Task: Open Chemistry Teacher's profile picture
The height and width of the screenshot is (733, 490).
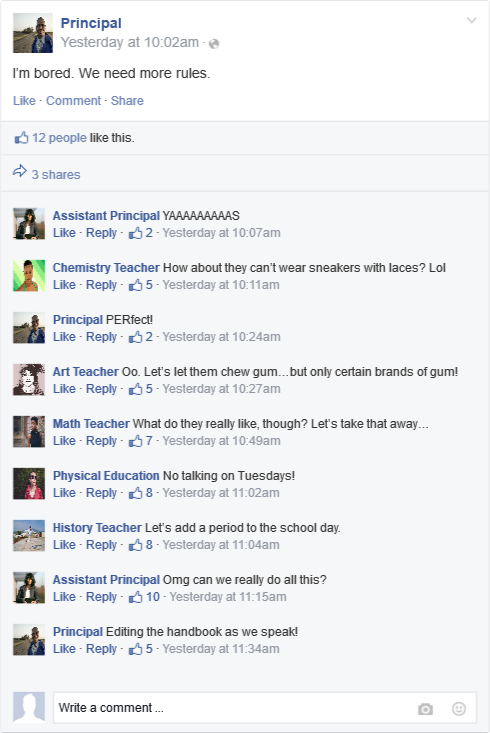Action: click(29, 276)
